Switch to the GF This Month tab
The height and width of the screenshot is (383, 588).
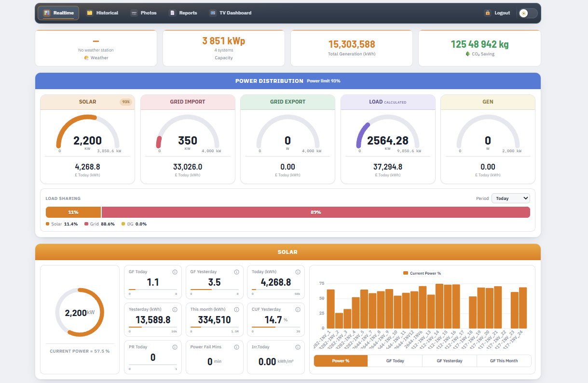click(x=504, y=361)
